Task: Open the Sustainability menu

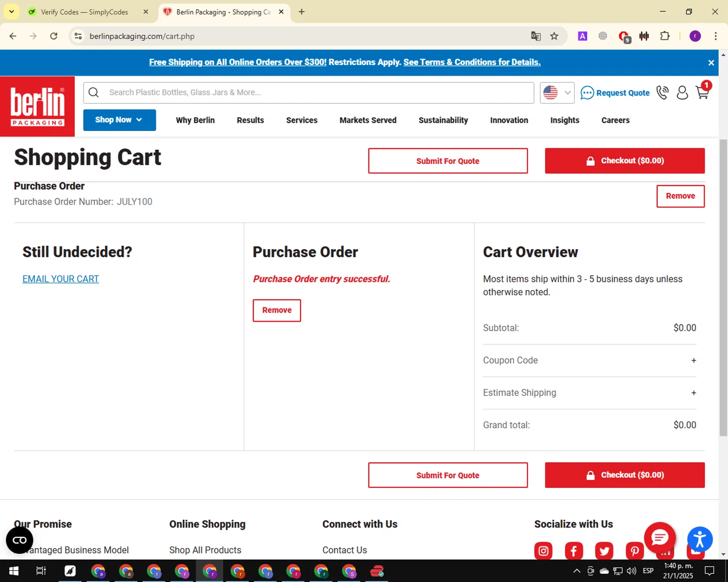Action: (443, 120)
